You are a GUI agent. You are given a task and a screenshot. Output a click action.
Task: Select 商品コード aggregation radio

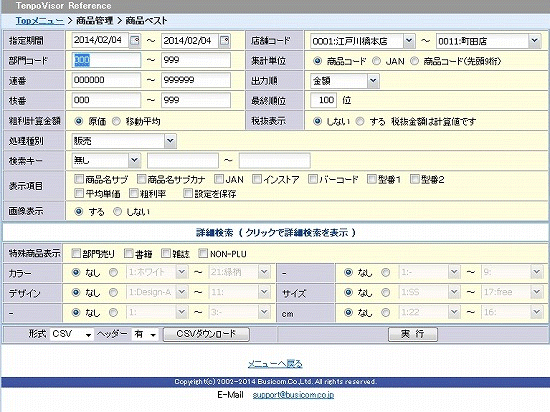[x=317, y=61]
